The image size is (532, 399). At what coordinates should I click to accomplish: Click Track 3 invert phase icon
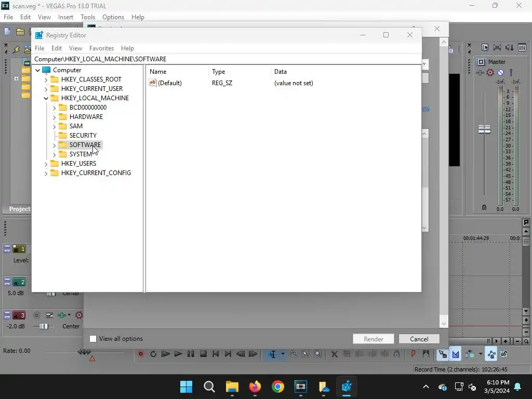tap(49, 315)
